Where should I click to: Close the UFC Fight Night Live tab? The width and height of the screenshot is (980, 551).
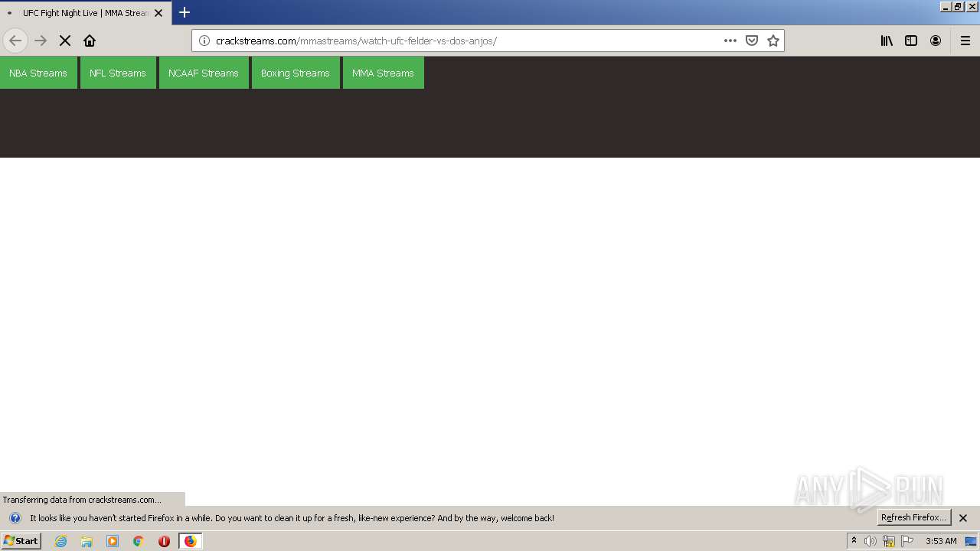pyautogui.click(x=158, y=13)
